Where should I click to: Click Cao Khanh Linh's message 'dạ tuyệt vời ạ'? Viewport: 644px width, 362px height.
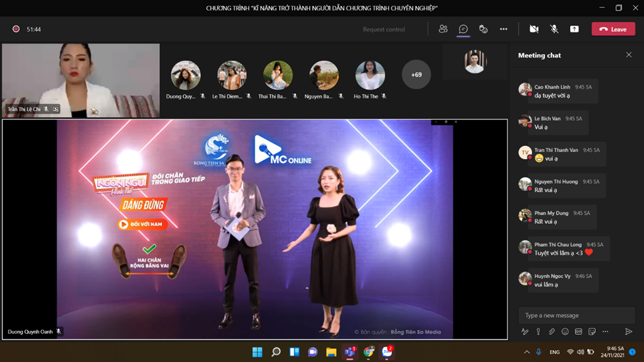coord(563,91)
